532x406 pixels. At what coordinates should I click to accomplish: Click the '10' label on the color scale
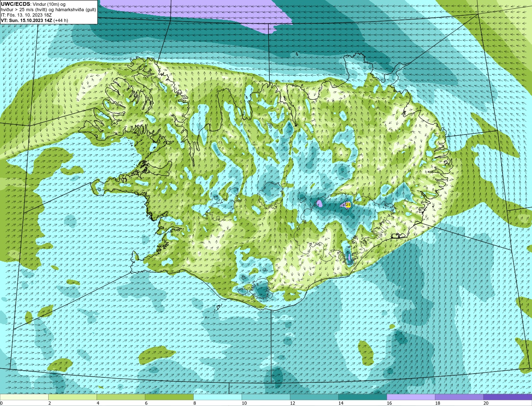244,403
